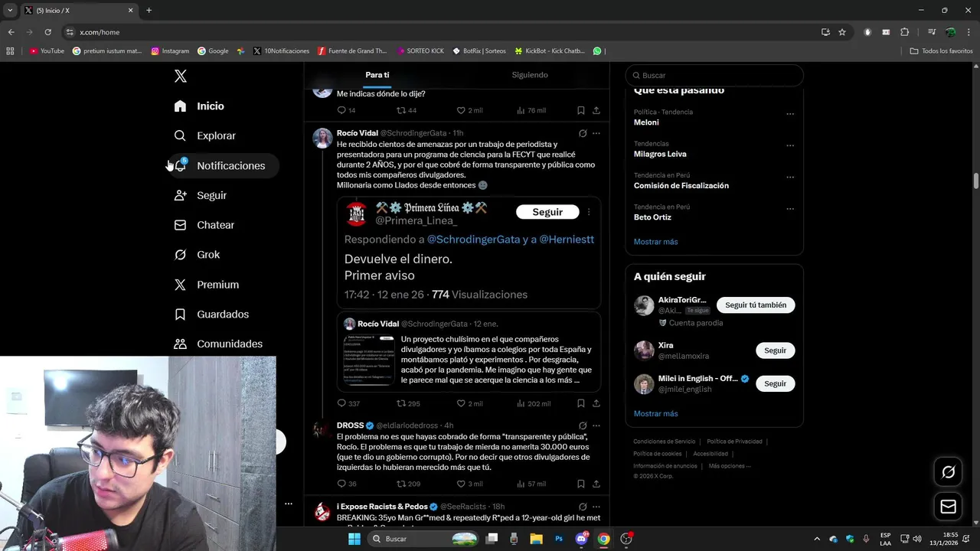Open Comunidades in the sidebar
The height and width of the screenshot is (551, 980).
219,344
